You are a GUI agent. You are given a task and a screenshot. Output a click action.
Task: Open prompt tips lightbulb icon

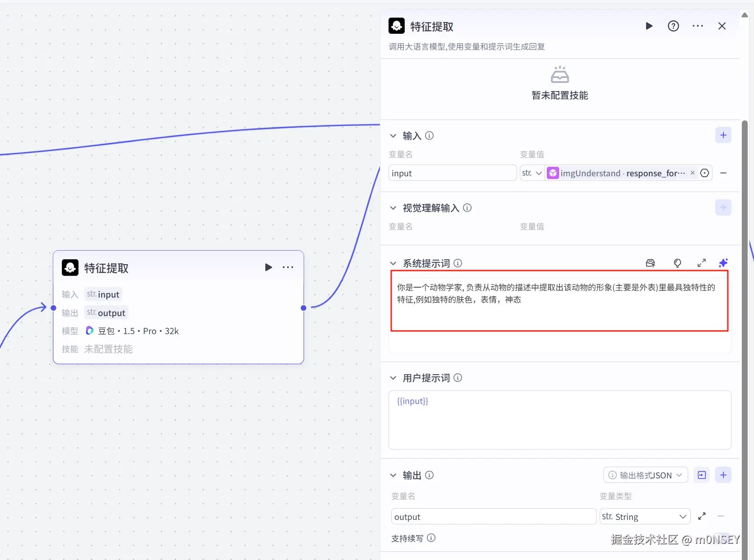point(677,263)
